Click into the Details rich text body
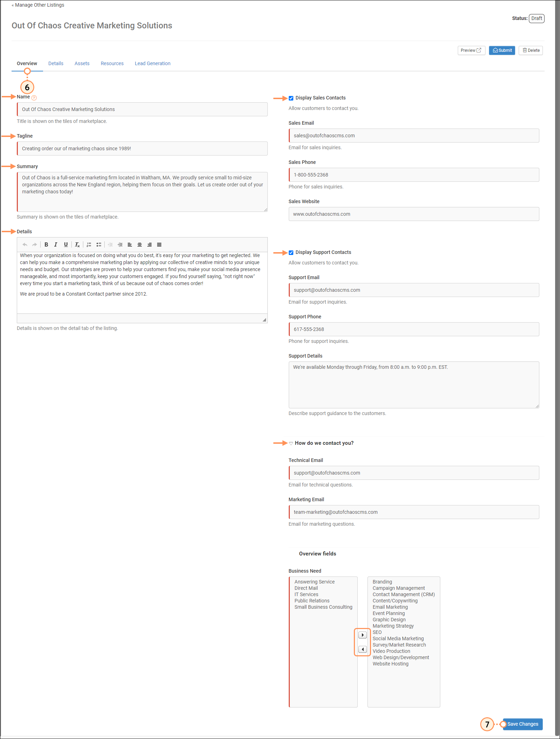 coord(142,283)
